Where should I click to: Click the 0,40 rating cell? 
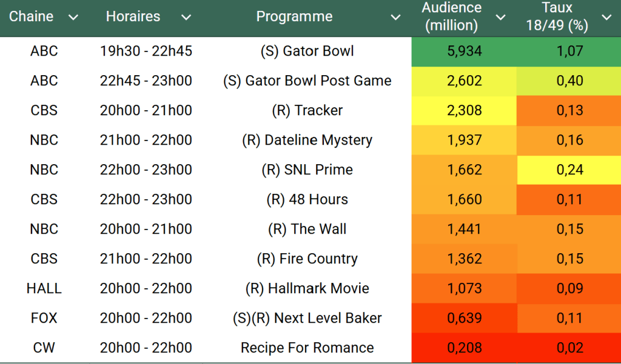pos(569,81)
